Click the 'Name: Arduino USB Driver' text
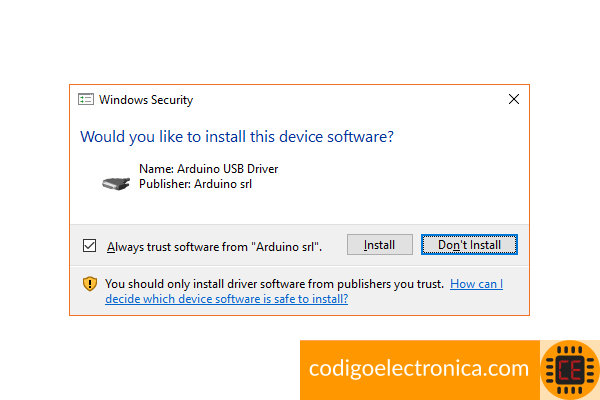The height and width of the screenshot is (400, 600). tap(209, 169)
